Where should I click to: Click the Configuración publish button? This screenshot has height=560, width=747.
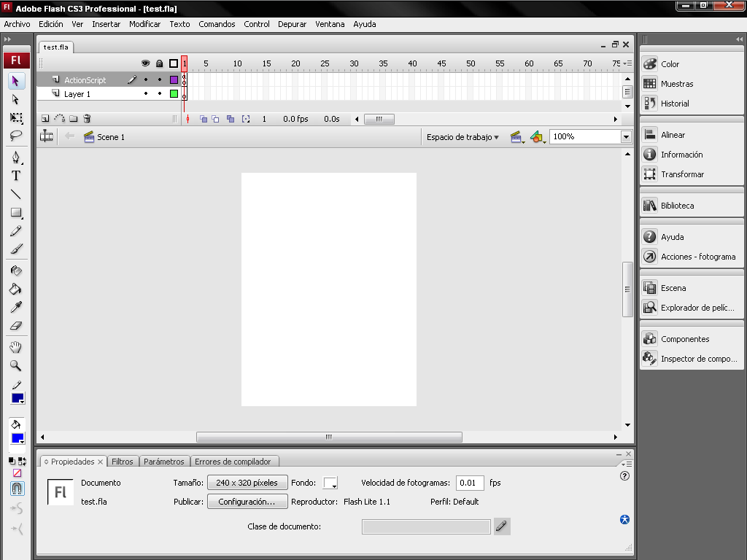(247, 502)
